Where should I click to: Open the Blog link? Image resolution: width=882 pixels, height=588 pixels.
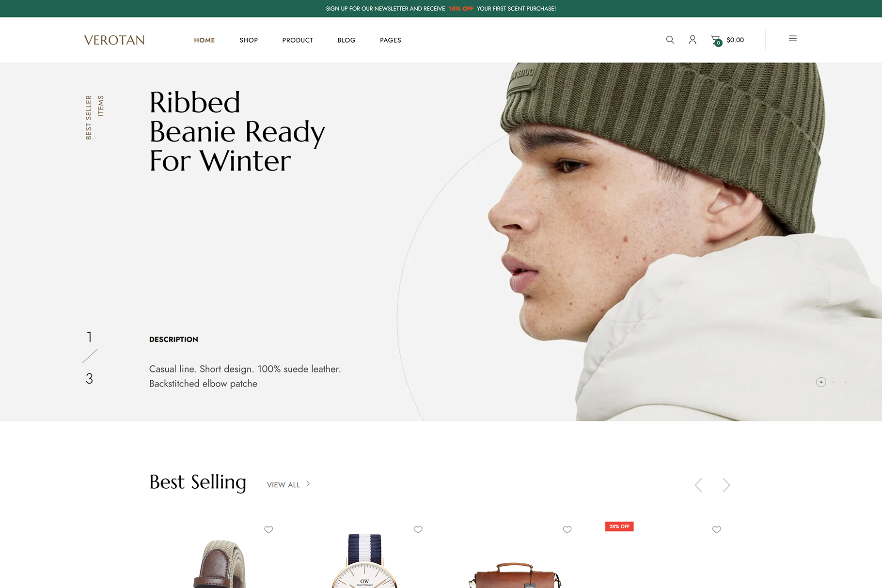click(346, 40)
